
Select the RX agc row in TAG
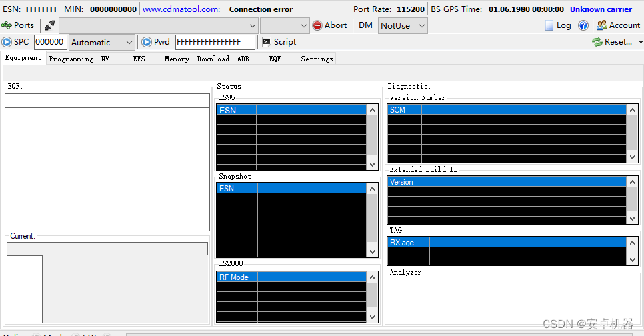[x=507, y=243]
